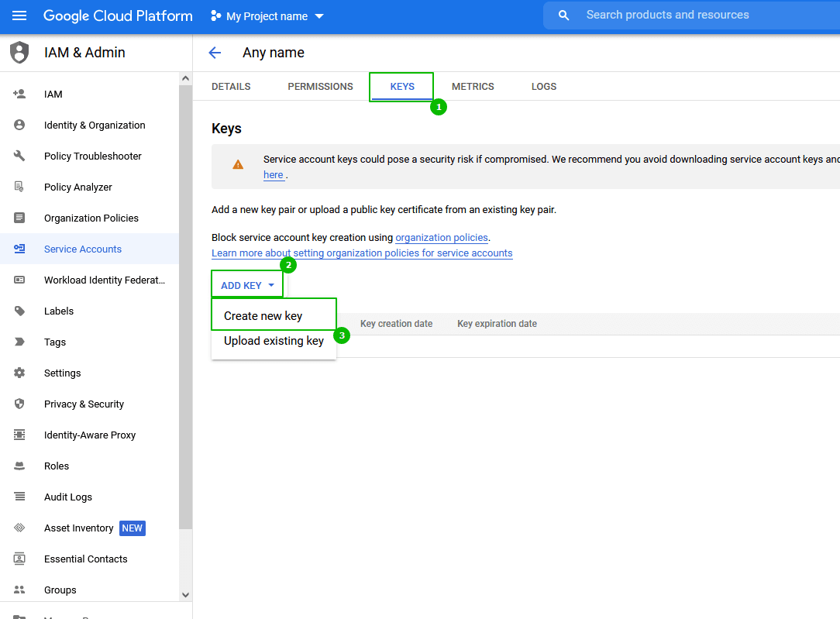Click the Settings gear icon in sidebar

point(19,373)
